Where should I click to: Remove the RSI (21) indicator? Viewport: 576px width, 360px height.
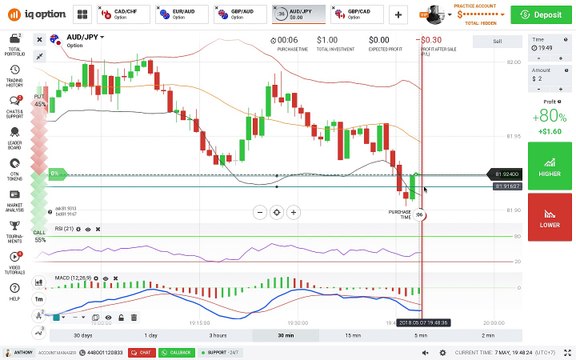tap(98, 229)
